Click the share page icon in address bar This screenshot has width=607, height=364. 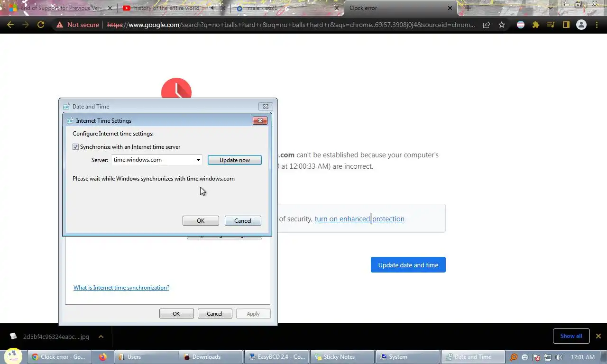pyautogui.click(x=487, y=25)
